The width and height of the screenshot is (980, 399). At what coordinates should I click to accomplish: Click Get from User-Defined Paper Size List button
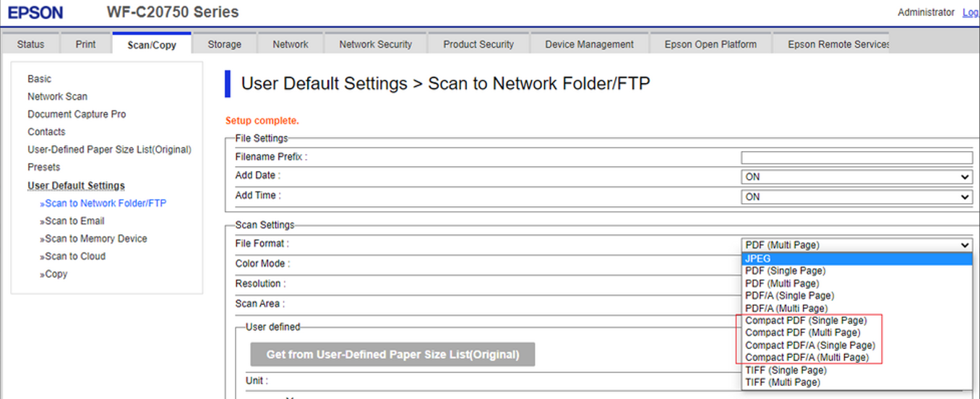(392, 354)
